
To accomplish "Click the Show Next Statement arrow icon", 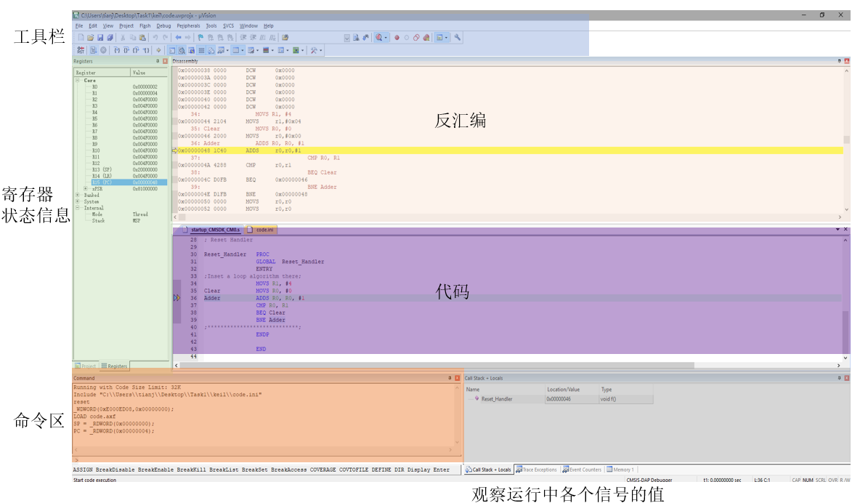I will click(x=158, y=50).
